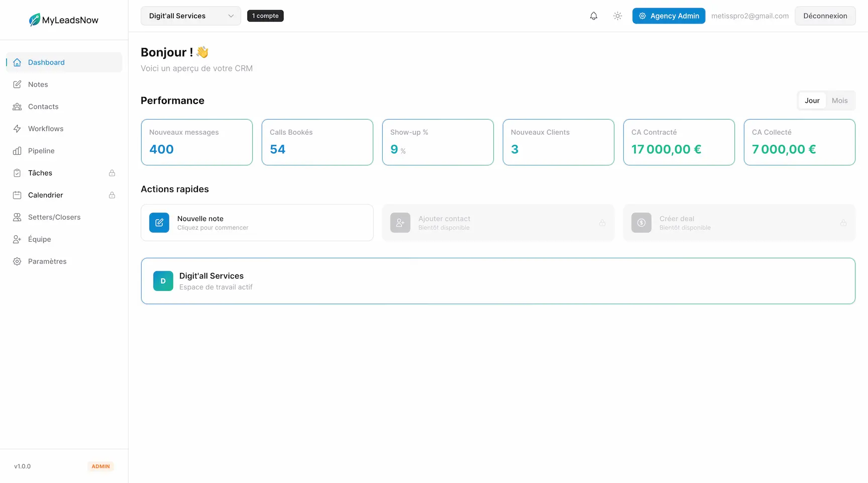868x483 pixels.
Task: Open Paramètres from the sidebar
Action: tap(47, 261)
